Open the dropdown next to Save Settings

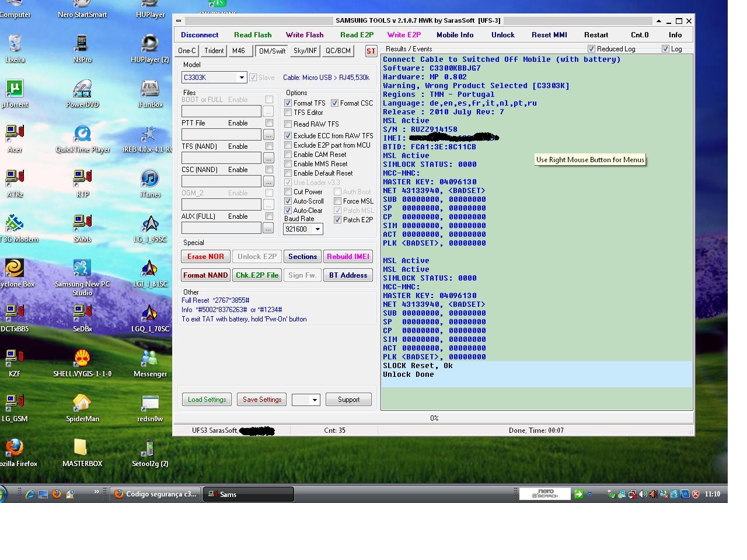coord(315,400)
